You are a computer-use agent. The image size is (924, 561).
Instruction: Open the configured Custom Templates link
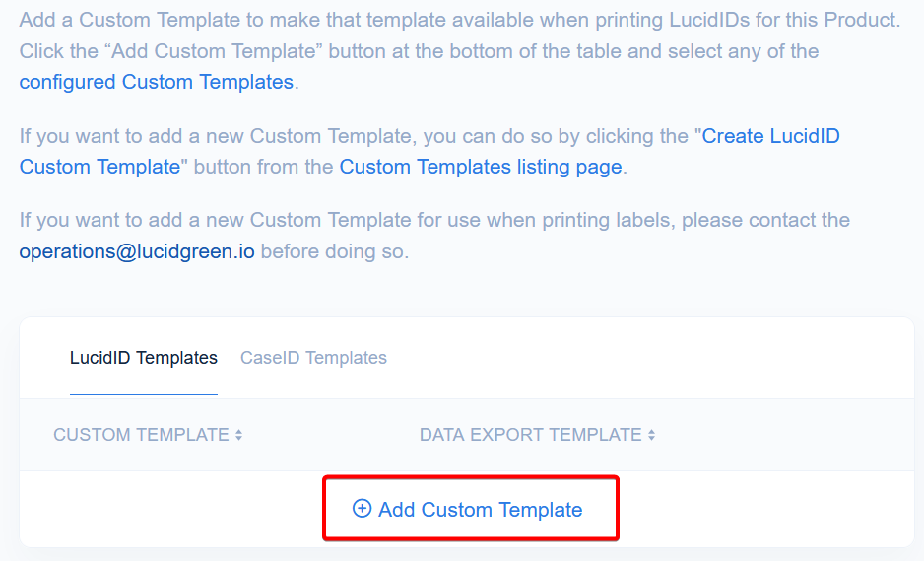point(157,82)
